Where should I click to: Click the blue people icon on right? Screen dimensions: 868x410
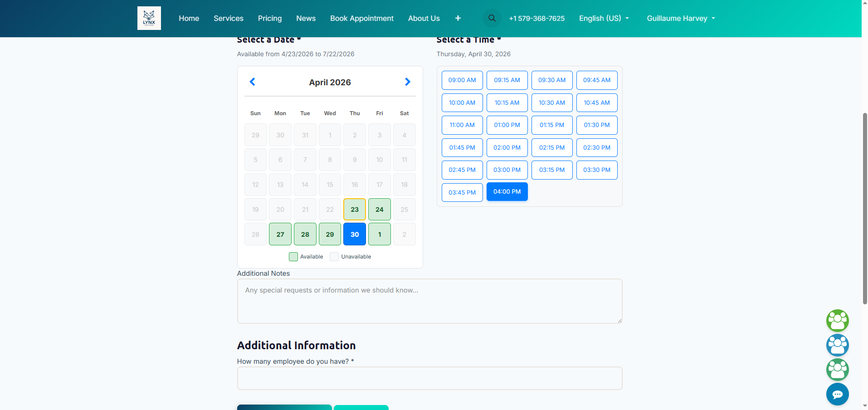coord(837,345)
